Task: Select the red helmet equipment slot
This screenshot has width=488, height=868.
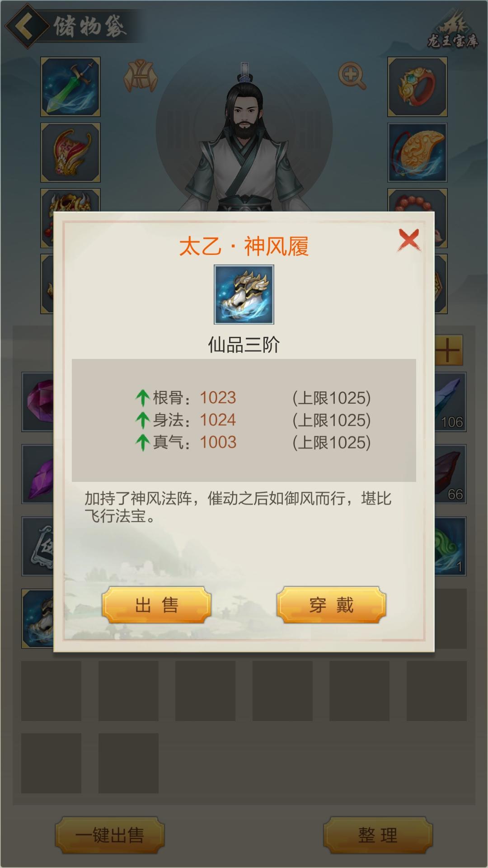Action: point(70,152)
